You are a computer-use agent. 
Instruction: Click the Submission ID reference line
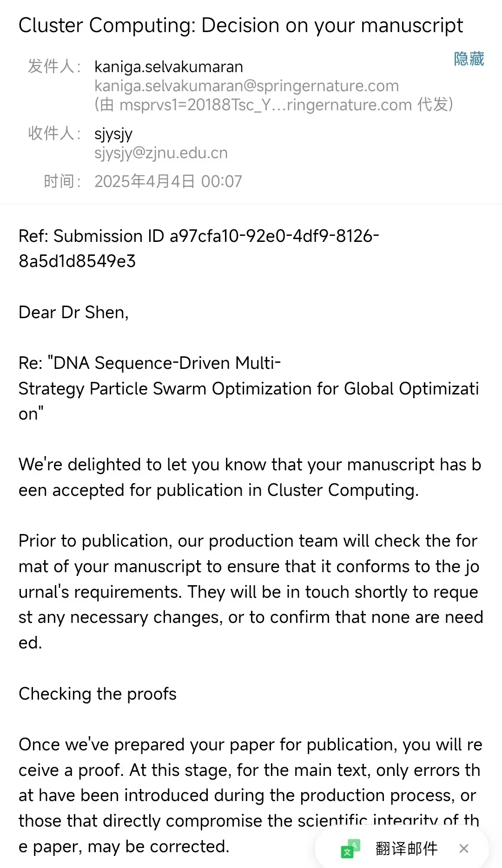pyautogui.click(x=199, y=248)
